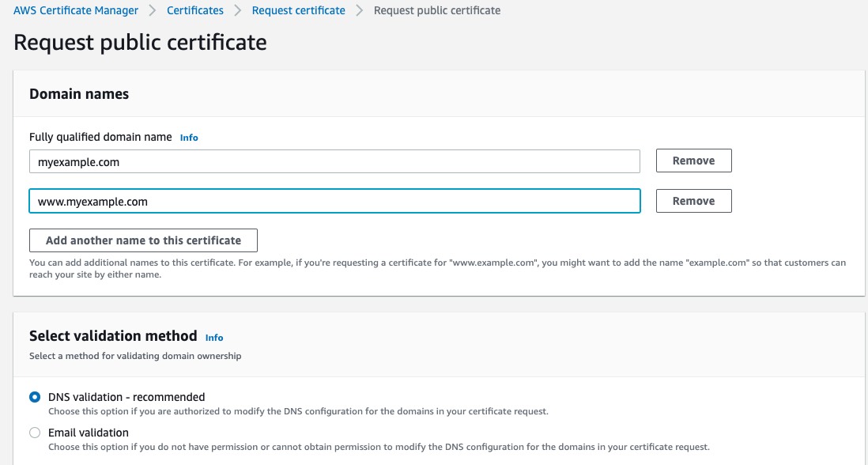The height and width of the screenshot is (465, 868).
Task: Remove the www.myexample.com domain entry
Action: tap(693, 201)
